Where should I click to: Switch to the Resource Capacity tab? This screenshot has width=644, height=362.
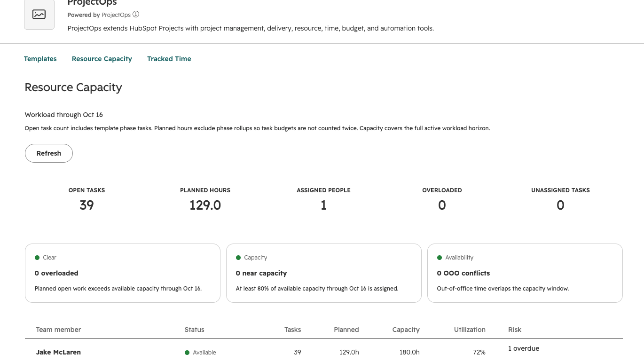pos(102,59)
